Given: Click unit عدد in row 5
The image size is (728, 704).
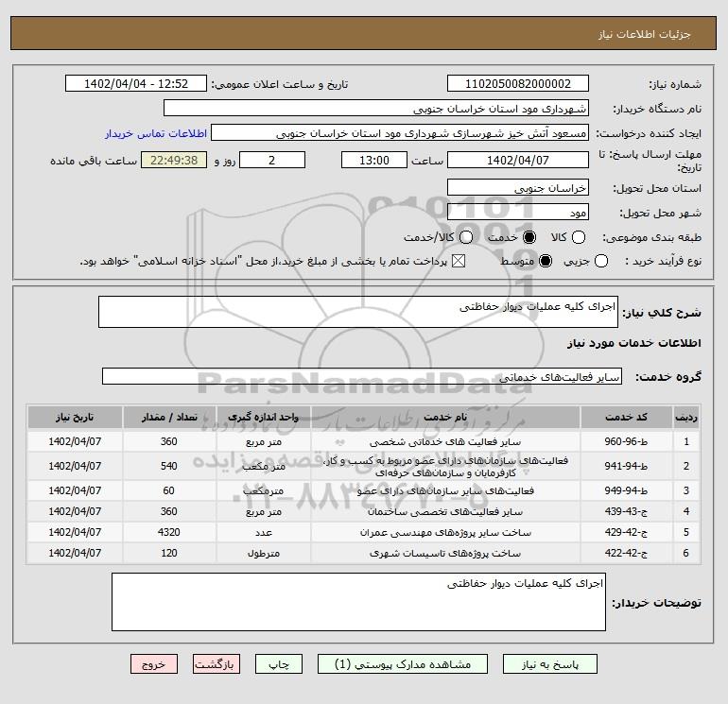Looking at the screenshot, I should click(x=263, y=533).
